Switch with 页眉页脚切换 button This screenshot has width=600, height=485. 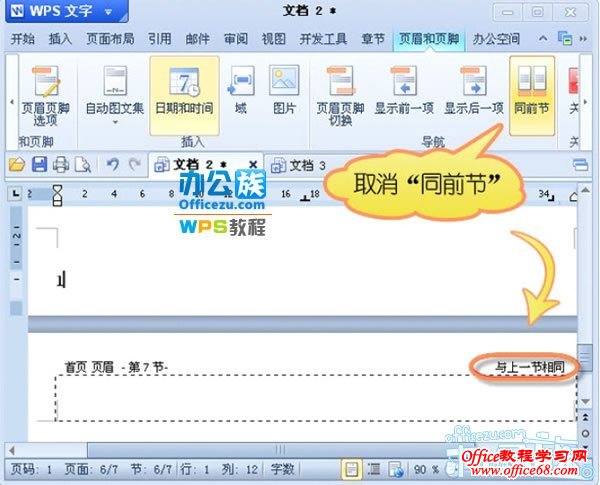[x=340, y=96]
